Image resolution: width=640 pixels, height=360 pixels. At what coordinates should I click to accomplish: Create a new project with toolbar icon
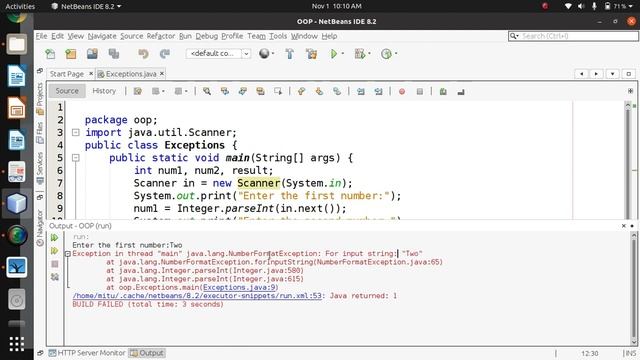pyautogui.click(x=71, y=54)
